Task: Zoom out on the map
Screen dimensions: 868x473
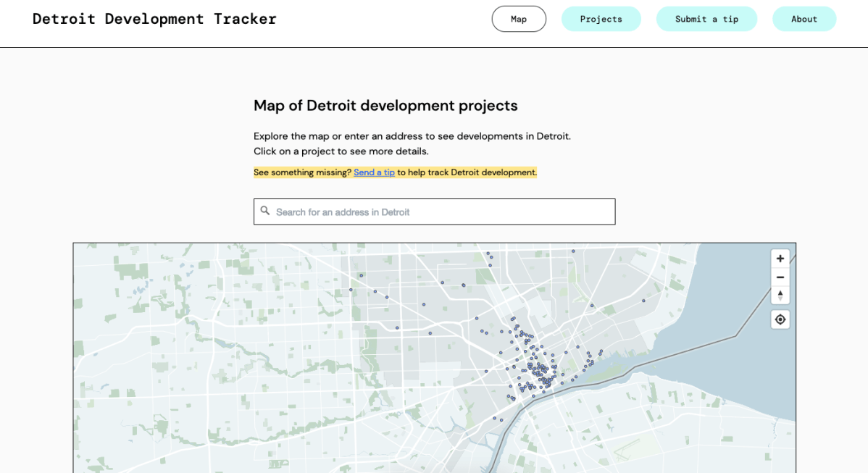Action: point(780,277)
